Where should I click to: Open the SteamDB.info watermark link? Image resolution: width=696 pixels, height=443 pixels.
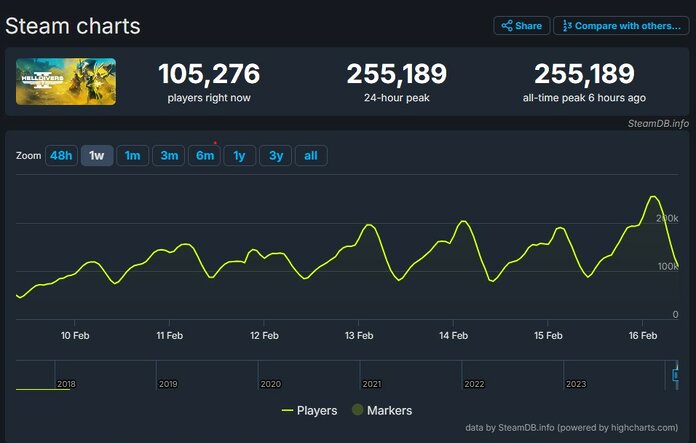point(657,124)
